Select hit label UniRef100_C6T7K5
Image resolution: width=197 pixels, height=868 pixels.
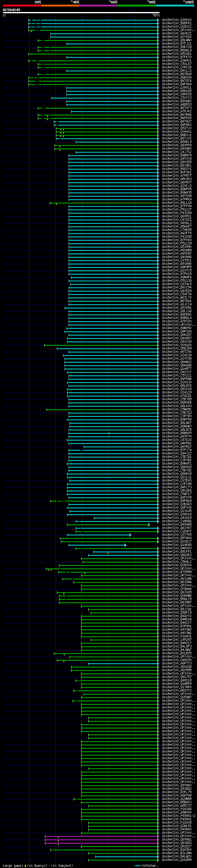click(176, 535)
